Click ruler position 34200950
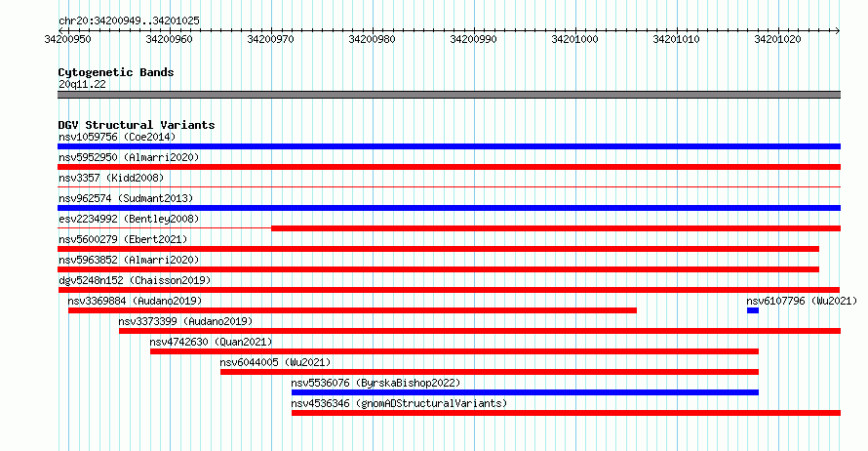 click(67, 39)
